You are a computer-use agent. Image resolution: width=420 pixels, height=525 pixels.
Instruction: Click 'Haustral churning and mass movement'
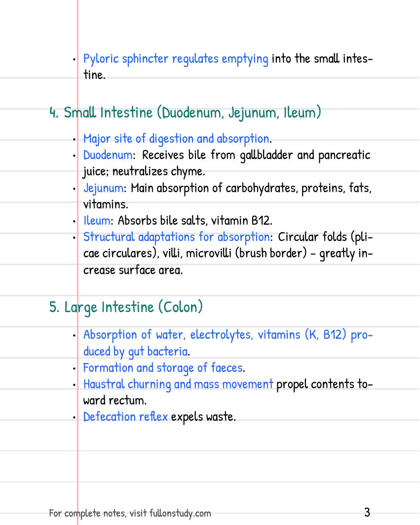pyautogui.click(x=178, y=384)
